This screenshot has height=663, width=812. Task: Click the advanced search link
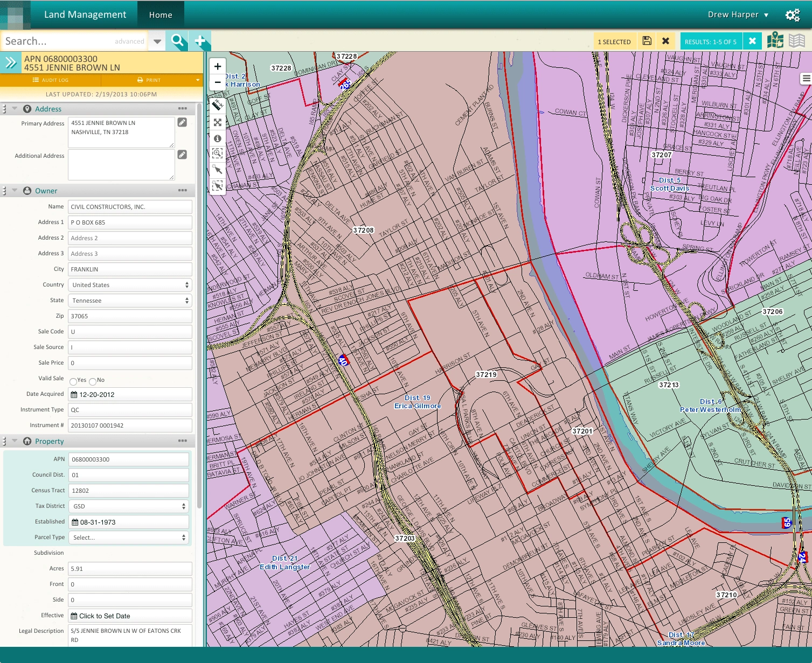(x=129, y=41)
